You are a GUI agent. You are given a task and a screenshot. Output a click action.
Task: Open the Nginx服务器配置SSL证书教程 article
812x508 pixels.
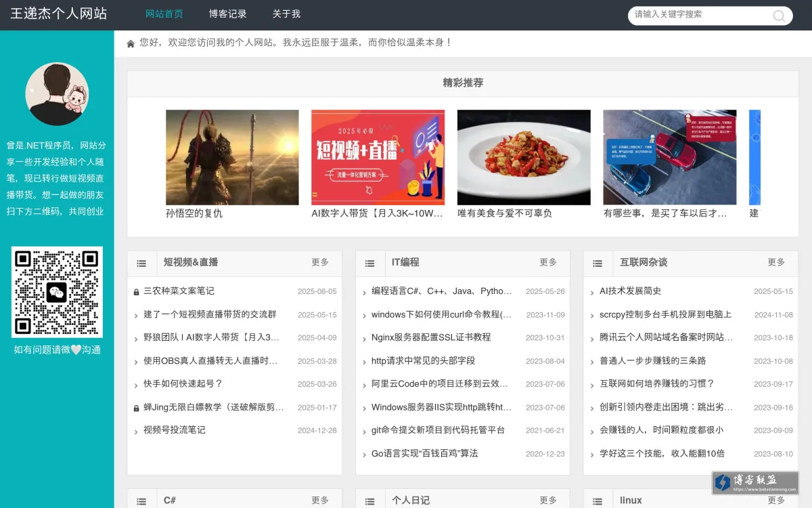pos(431,337)
